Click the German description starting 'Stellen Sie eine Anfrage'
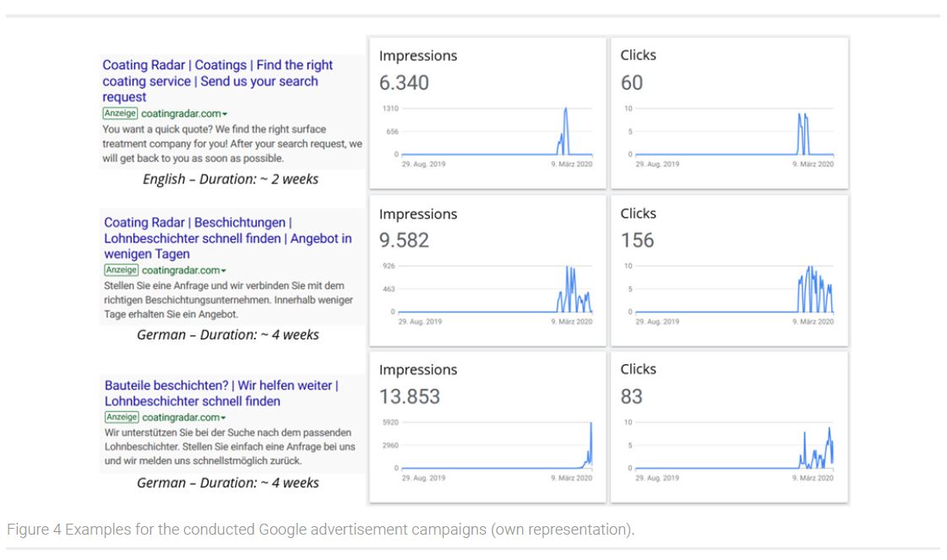The width and height of the screenshot is (947, 560). pyautogui.click(x=228, y=300)
